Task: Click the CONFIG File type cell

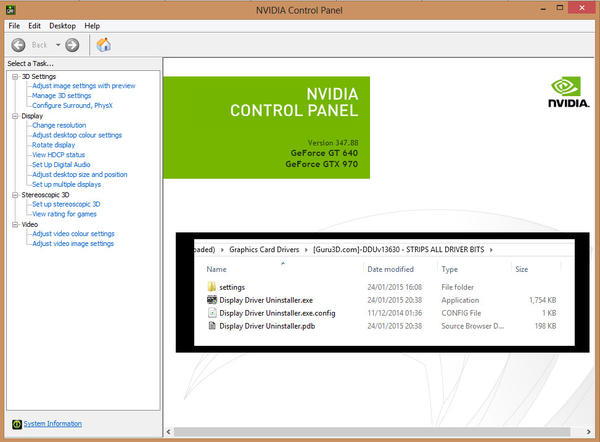Action: click(x=461, y=313)
